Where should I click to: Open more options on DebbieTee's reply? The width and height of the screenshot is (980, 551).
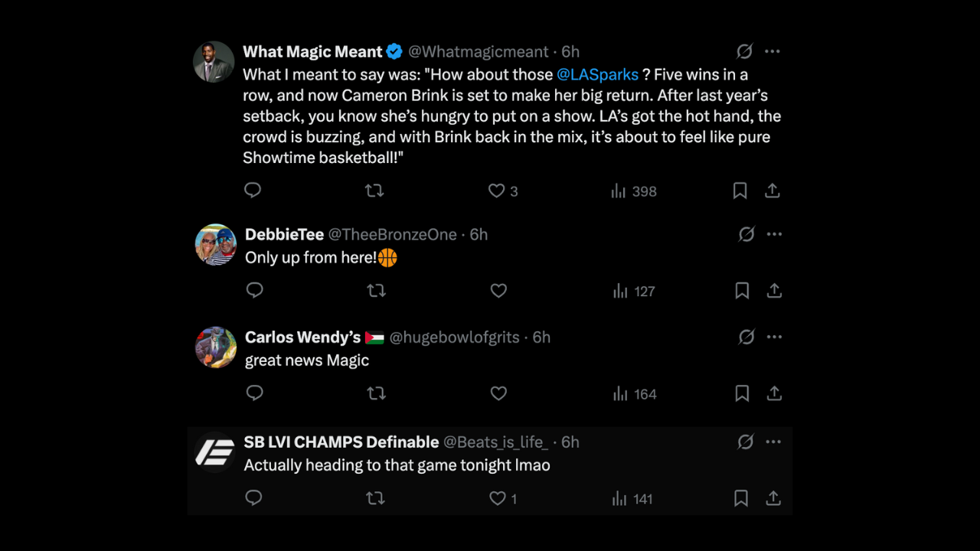[x=774, y=234]
